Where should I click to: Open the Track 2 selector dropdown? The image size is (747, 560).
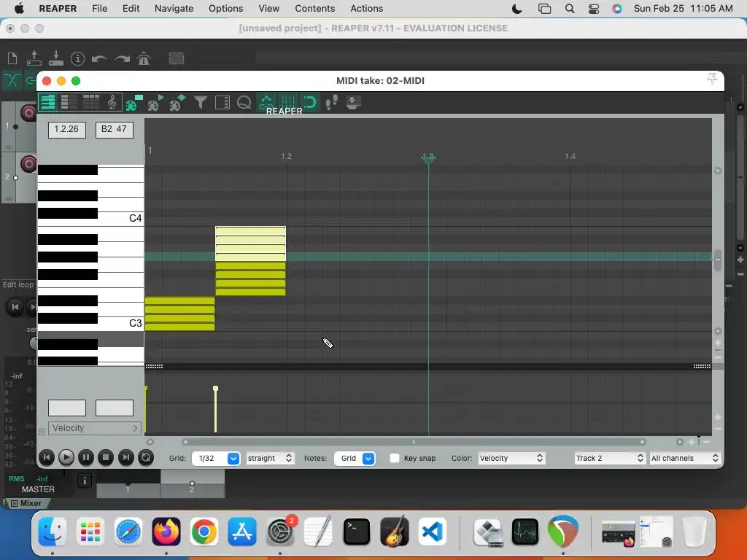(x=609, y=458)
